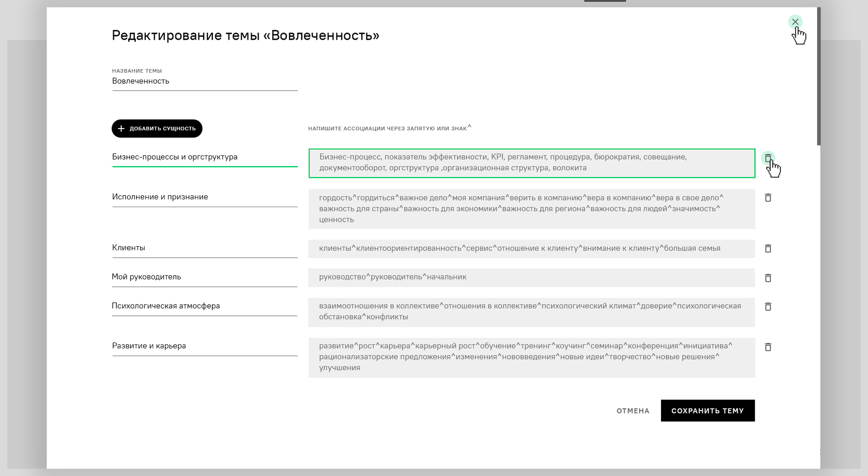
Task: Delete the Психологическая атмосфера entity
Action: point(768,306)
